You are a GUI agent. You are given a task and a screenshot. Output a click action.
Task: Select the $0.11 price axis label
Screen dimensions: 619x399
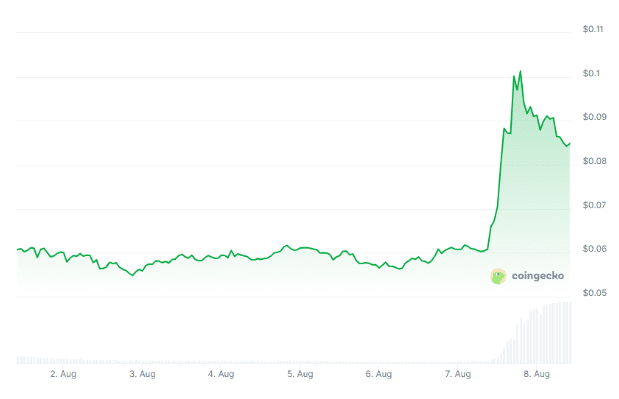click(x=593, y=29)
